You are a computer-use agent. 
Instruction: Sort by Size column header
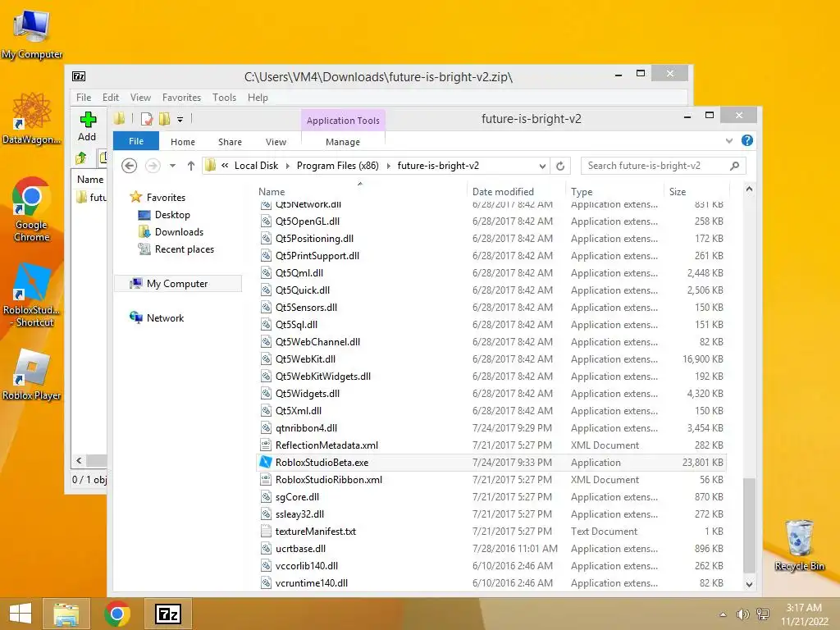tap(677, 192)
